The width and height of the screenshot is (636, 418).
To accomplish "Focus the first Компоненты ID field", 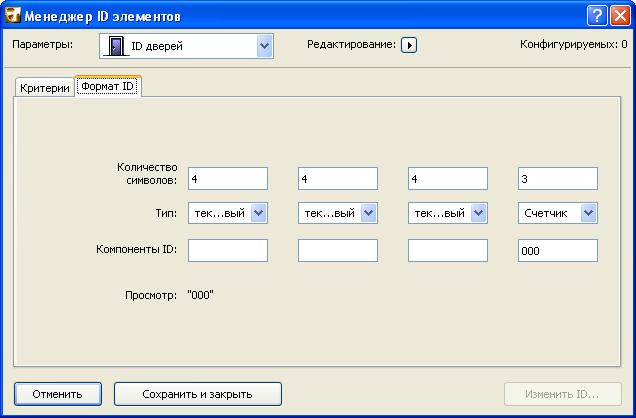I will click(227, 251).
